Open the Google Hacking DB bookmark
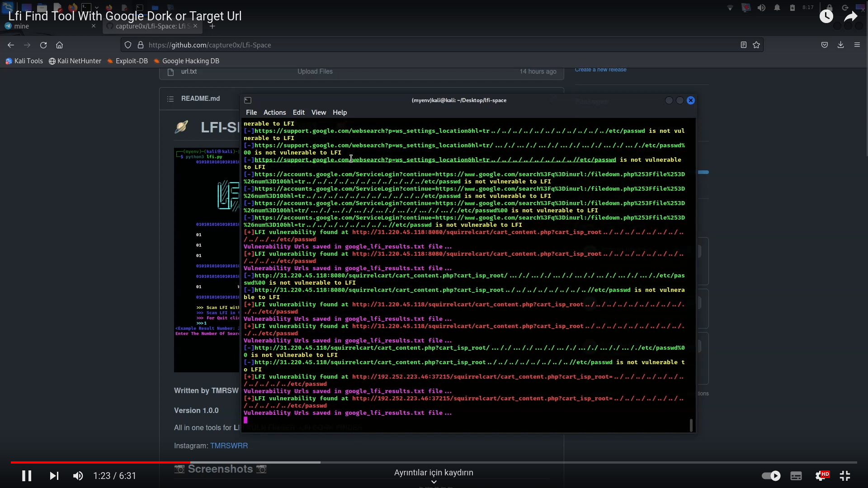This screenshot has width=868, height=488. click(186, 61)
